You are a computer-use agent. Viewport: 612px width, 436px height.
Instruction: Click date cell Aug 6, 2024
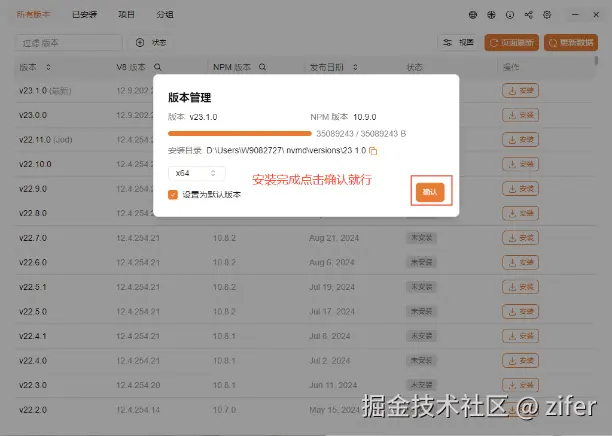[332, 262]
